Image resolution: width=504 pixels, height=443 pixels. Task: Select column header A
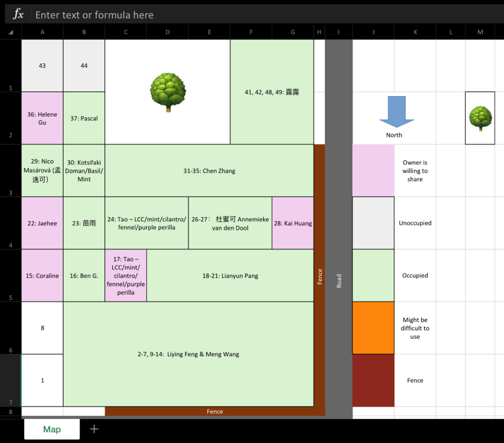click(x=42, y=32)
